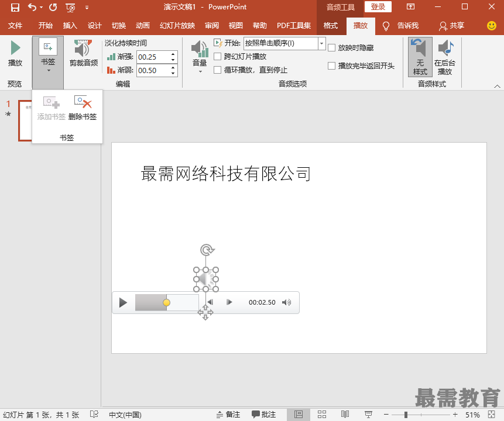Click the 登录 sign-in button
The height and width of the screenshot is (421, 504).
click(378, 7)
